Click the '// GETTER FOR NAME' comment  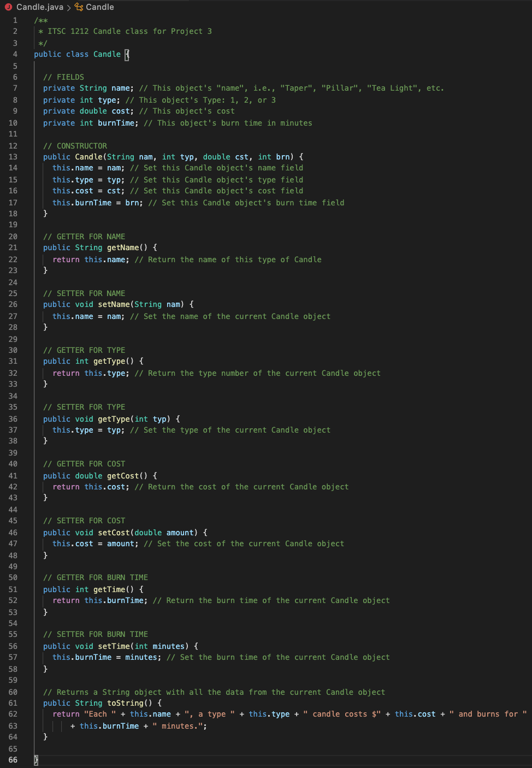pos(84,237)
